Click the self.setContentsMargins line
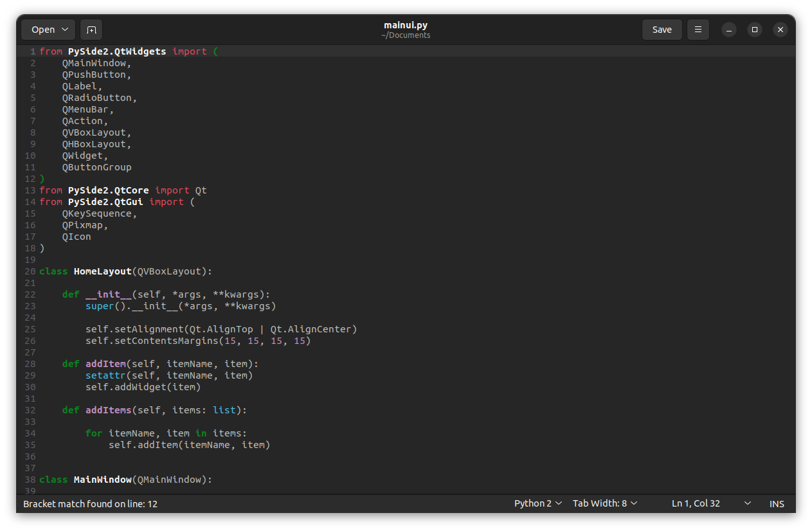Screen dimensions: 812x531 click(198, 341)
